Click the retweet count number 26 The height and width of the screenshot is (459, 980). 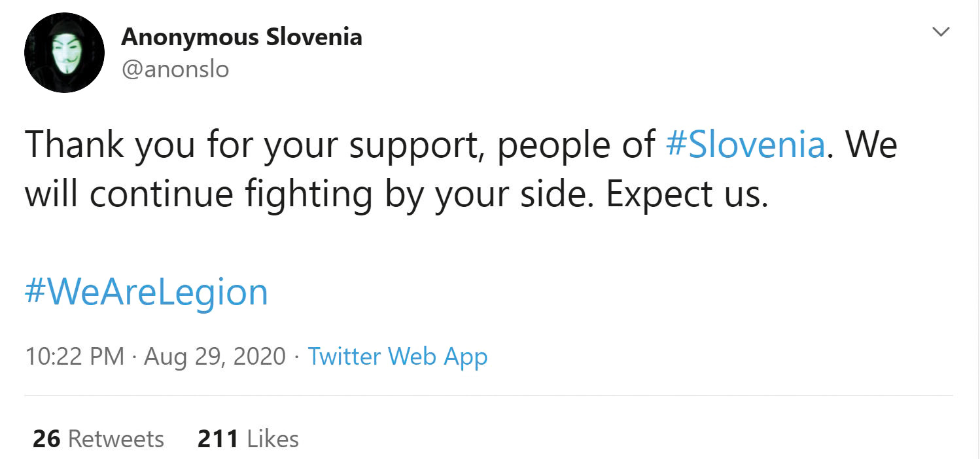pos(46,439)
